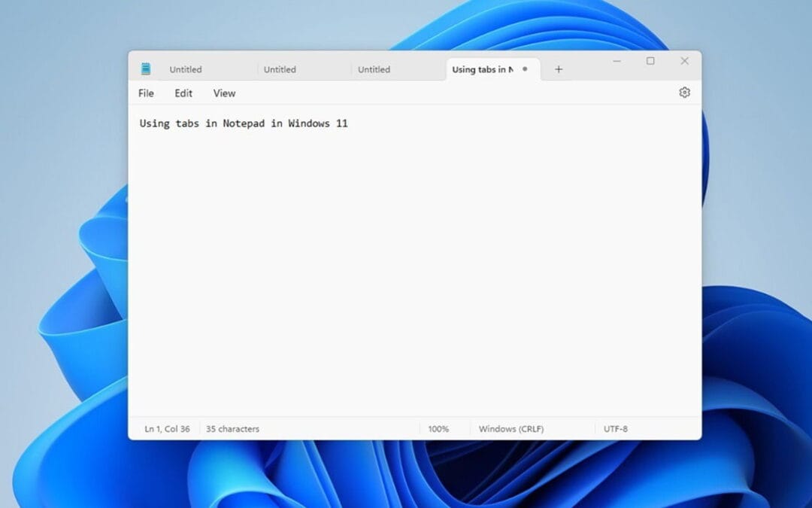The image size is (812, 508).
Task: Open the Edit menu
Action: click(183, 93)
